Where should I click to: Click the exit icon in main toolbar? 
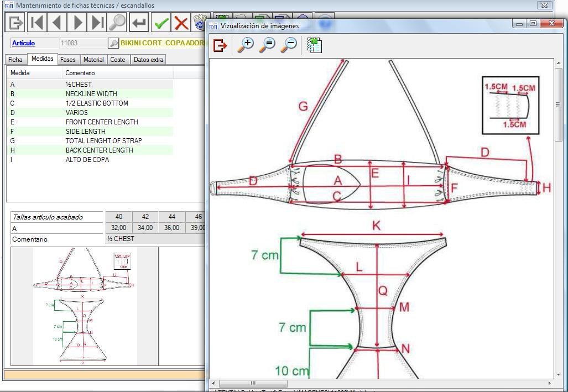point(15,23)
